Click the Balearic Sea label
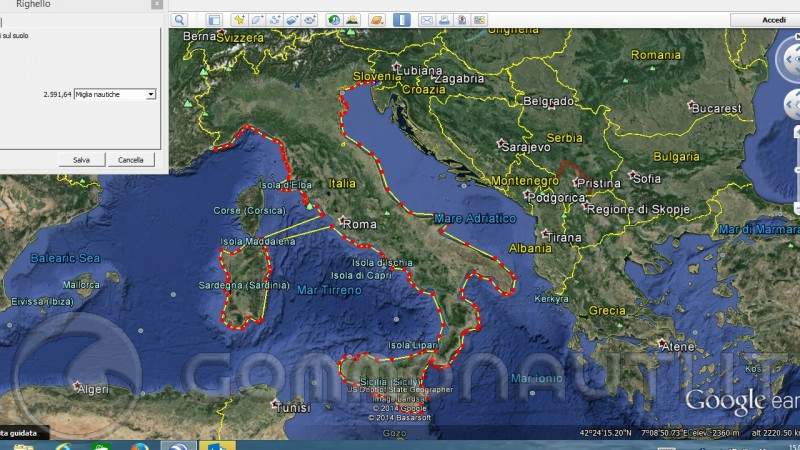This screenshot has width=800, height=450. 65,258
